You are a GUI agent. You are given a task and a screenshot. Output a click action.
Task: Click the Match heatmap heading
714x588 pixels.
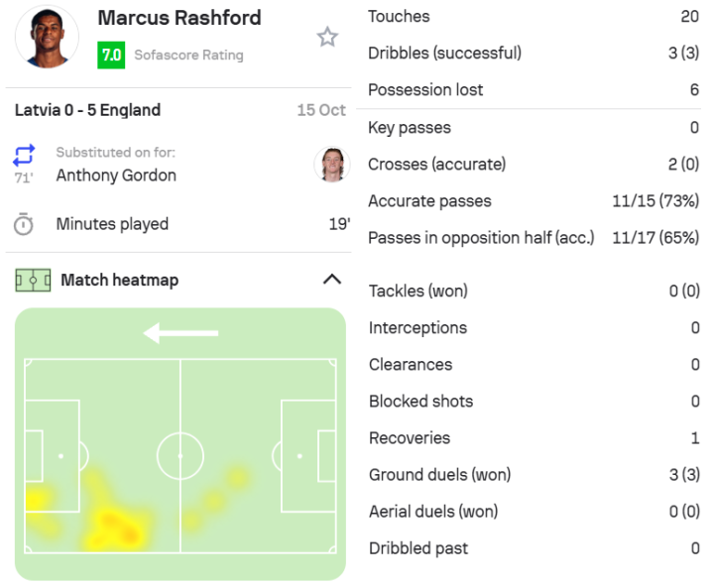click(x=119, y=280)
